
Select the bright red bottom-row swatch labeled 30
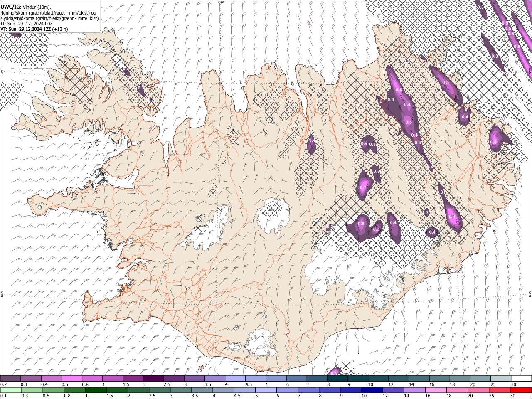(x=521, y=390)
